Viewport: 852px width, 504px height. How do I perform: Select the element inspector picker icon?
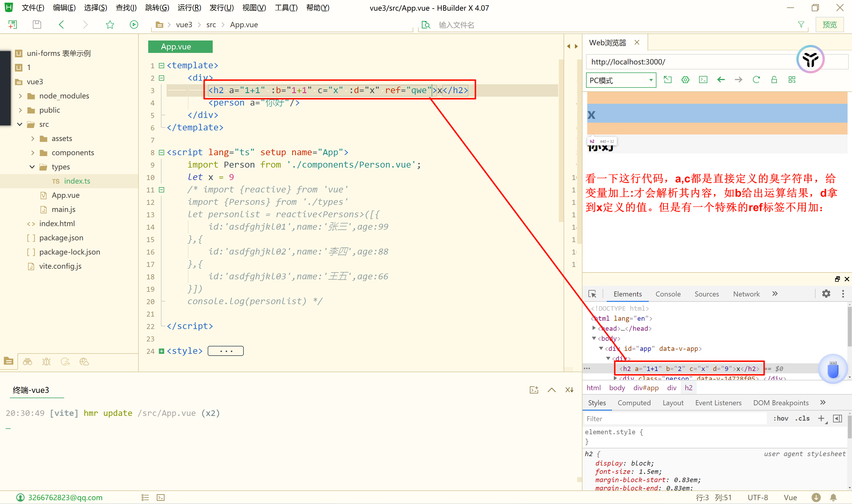pos(592,294)
